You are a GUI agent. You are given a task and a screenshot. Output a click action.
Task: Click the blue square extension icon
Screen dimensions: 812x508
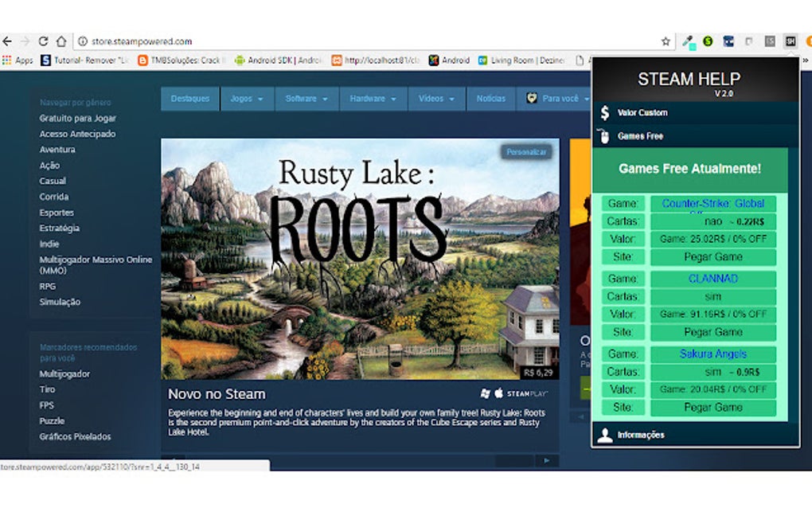point(728,41)
